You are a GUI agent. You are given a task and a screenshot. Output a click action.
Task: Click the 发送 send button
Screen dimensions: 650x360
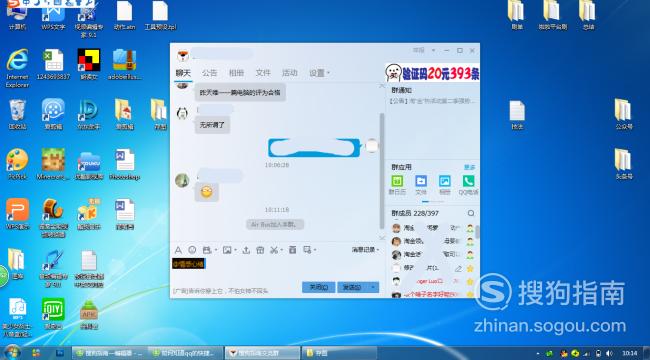pos(352,287)
